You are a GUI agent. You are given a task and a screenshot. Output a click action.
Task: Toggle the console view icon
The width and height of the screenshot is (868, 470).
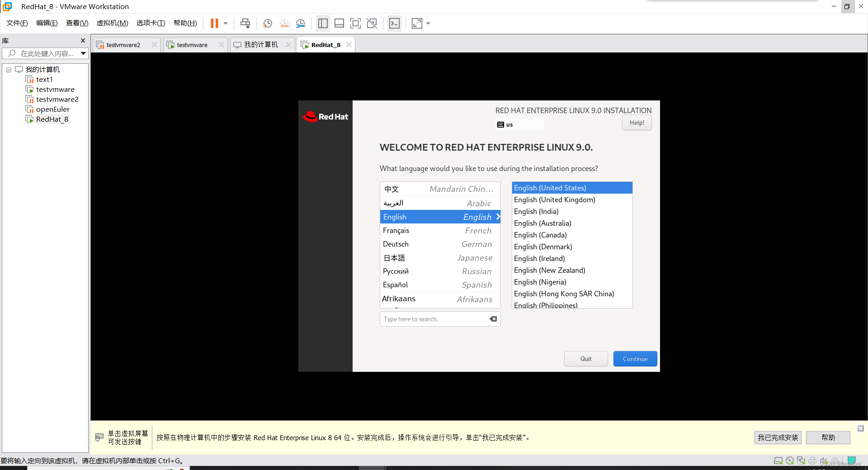tap(394, 24)
